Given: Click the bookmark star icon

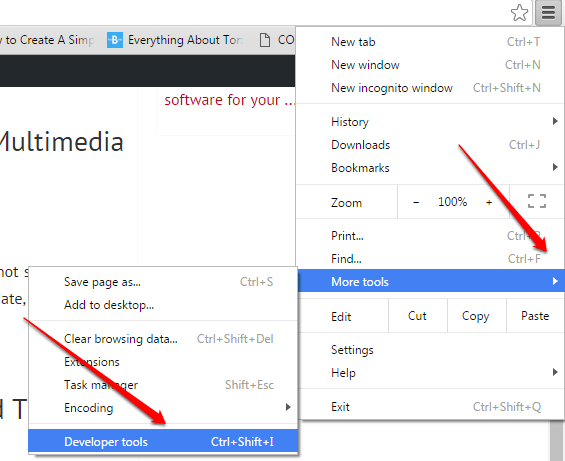Looking at the screenshot, I should (x=519, y=13).
